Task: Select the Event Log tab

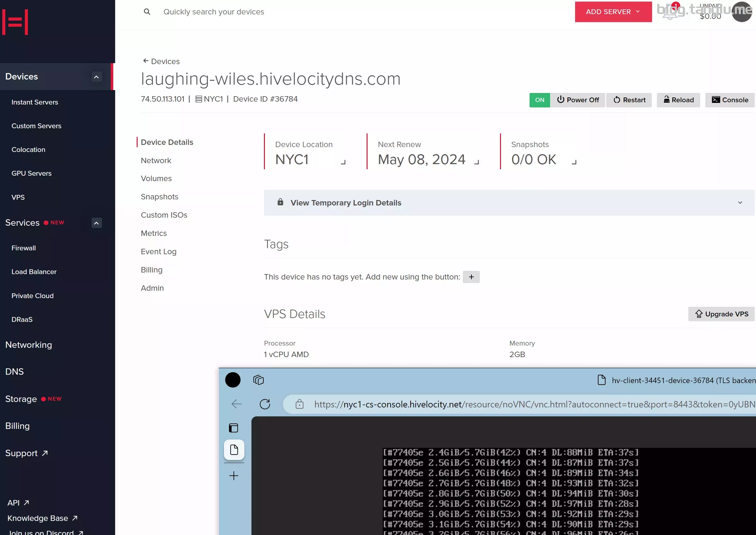Action: 158,251
